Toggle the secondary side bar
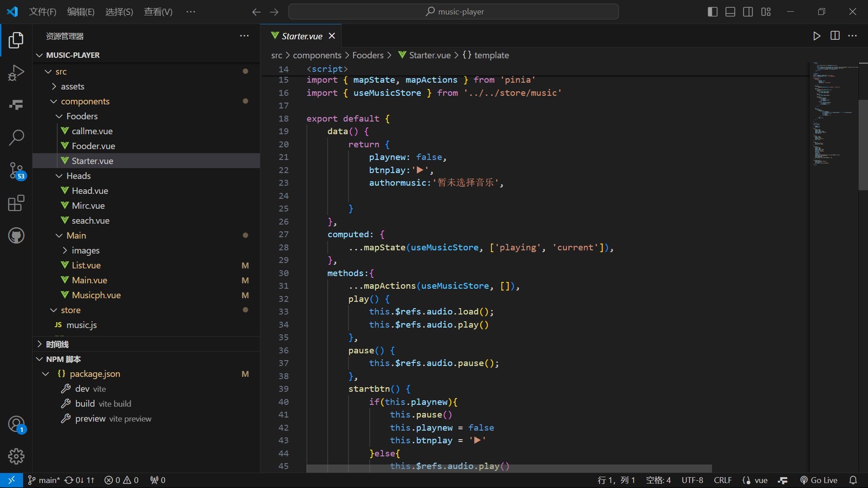Screen dimensions: 868x488 click(x=748, y=12)
